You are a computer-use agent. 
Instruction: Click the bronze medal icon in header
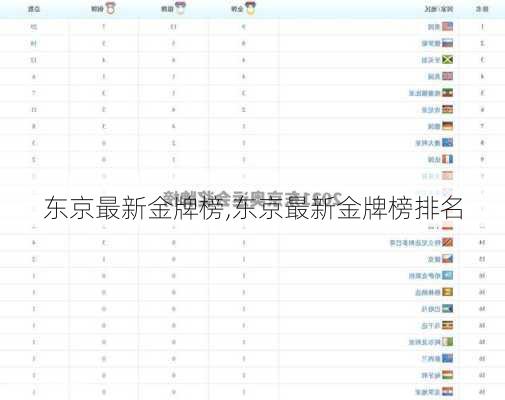[110, 8]
